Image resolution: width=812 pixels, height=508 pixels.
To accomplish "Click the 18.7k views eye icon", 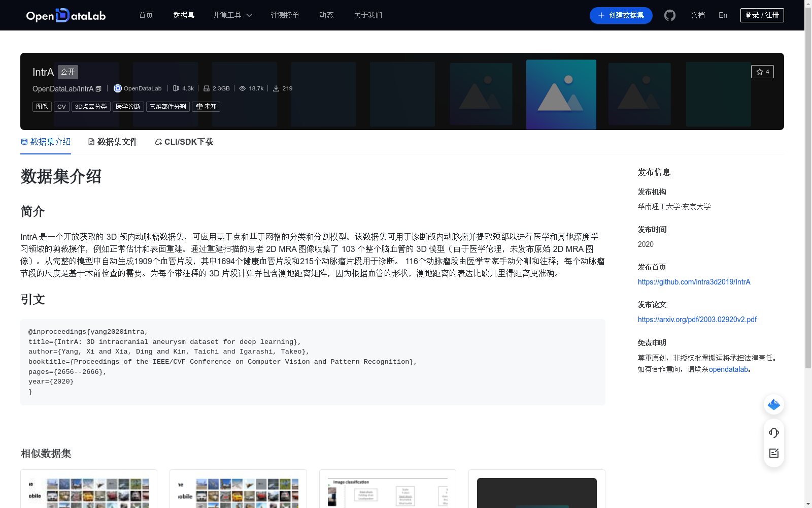I will pyautogui.click(x=243, y=88).
